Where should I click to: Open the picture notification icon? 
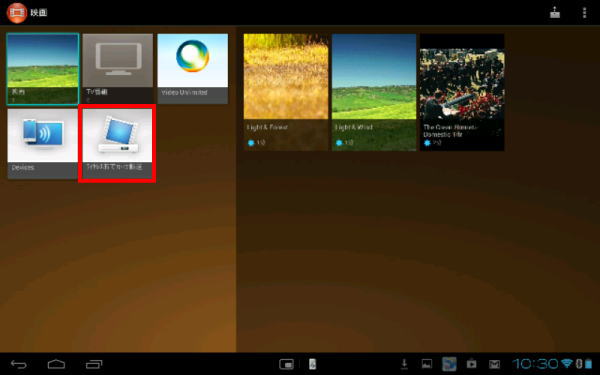pyautogui.click(x=427, y=364)
